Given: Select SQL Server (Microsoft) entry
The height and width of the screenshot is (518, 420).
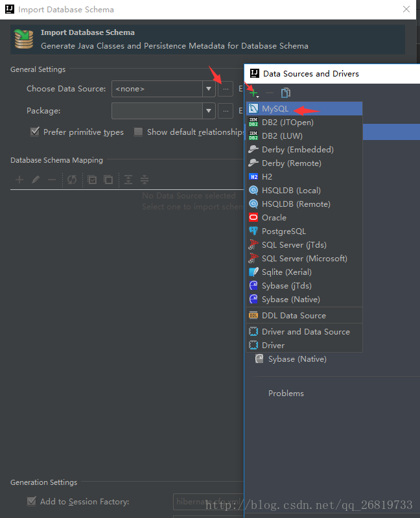Looking at the screenshot, I should [x=304, y=258].
